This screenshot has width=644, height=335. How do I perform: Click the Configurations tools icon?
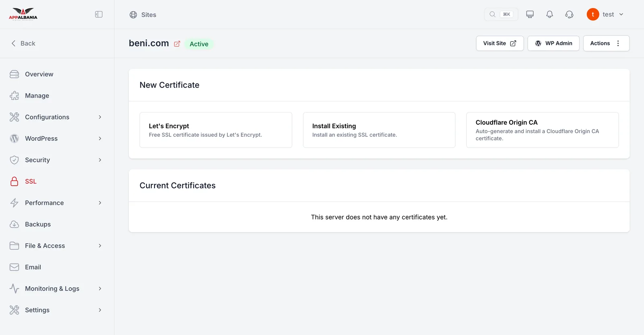click(x=14, y=117)
